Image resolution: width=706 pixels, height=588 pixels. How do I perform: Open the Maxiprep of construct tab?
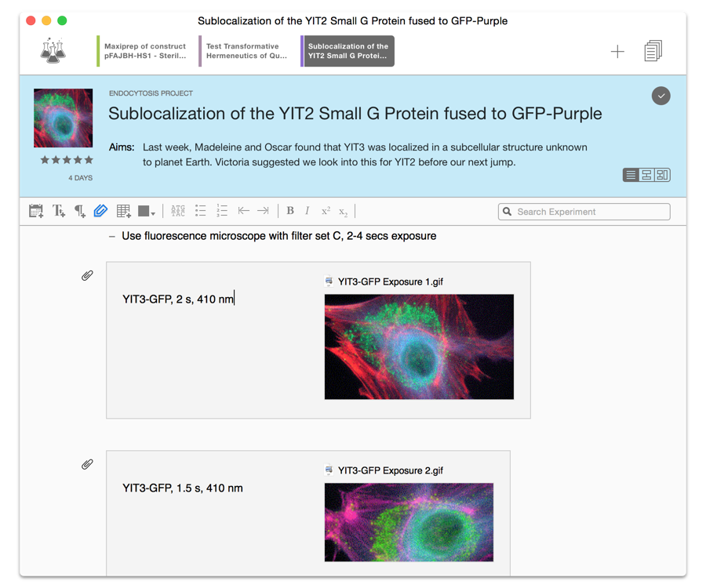tap(145, 51)
